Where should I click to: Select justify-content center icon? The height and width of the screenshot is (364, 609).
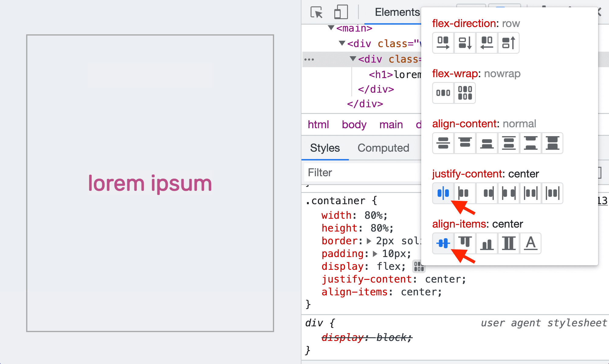pos(443,193)
